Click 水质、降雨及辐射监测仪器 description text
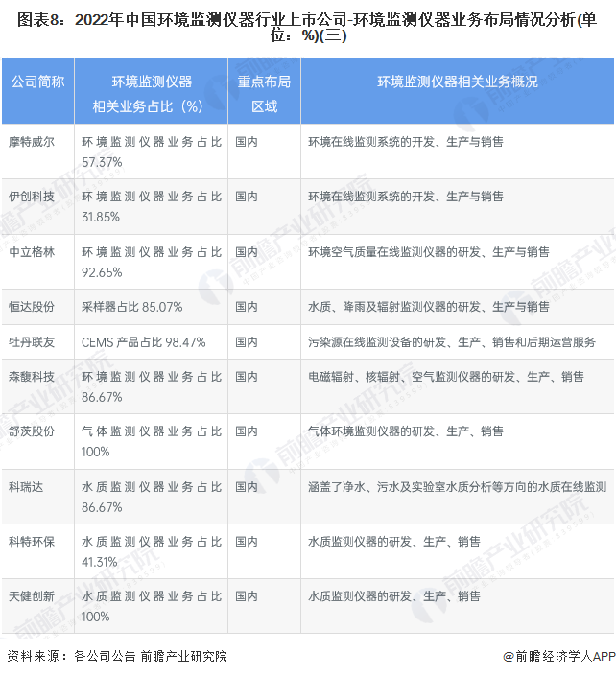 pos(429,307)
